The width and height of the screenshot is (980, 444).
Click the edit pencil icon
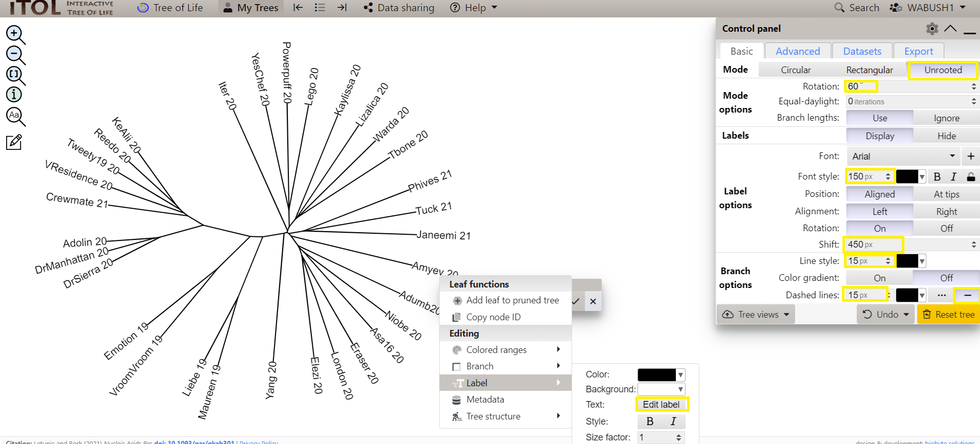[x=14, y=142]
